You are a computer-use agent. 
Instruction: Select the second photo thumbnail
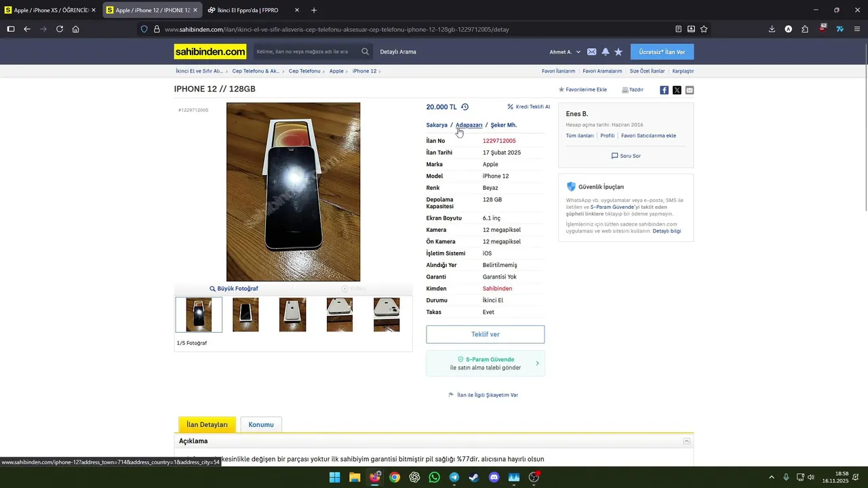(245, 314)
